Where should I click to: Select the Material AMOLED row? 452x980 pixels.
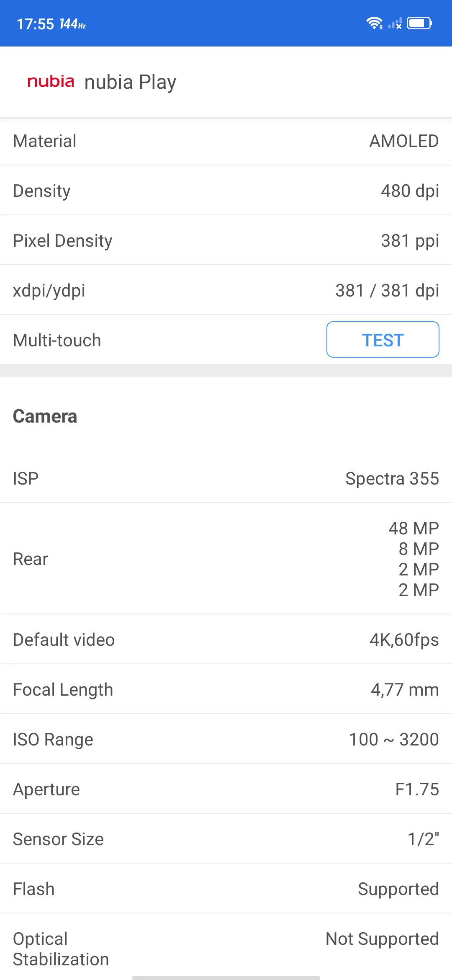coord(226,141)
